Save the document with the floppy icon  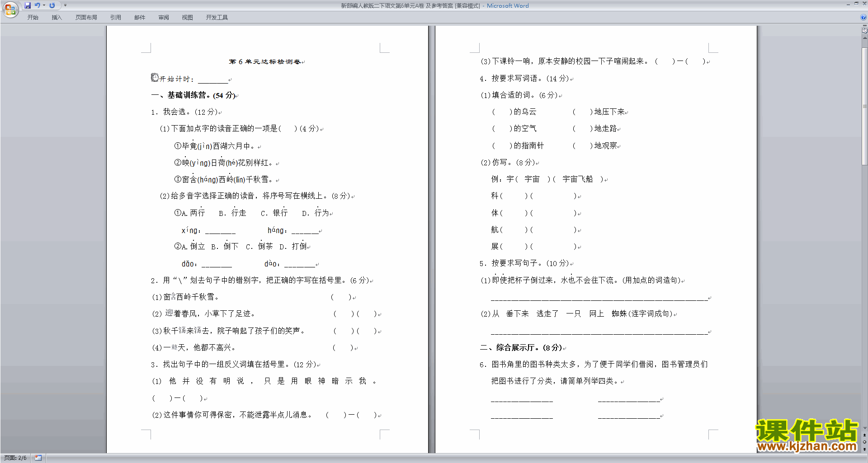tap(28, 5)
